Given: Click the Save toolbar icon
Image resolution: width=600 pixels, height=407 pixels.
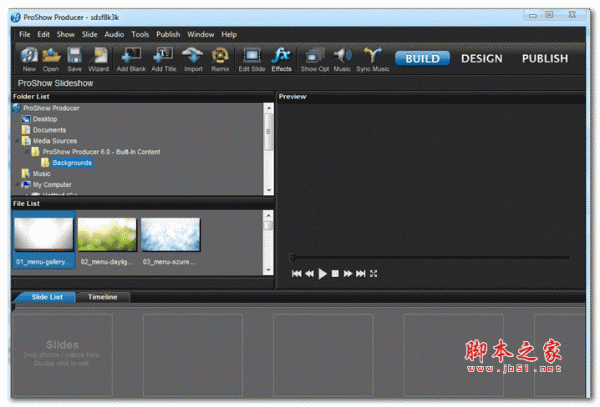Looking at the screenshot, I should click(x=75, y=59).
